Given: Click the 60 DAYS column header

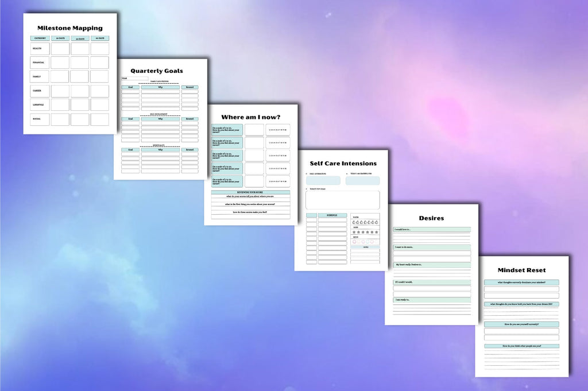Looking at the screenshot, I should coord(80,38).
